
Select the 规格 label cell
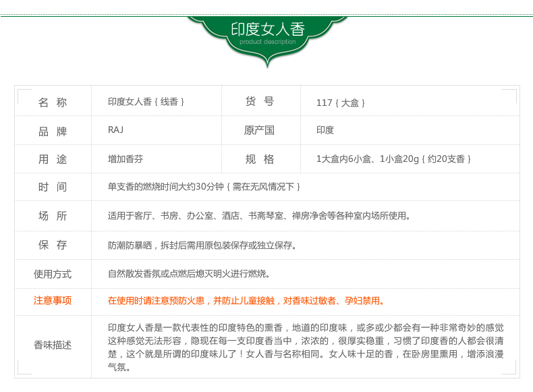coord(260,159)
